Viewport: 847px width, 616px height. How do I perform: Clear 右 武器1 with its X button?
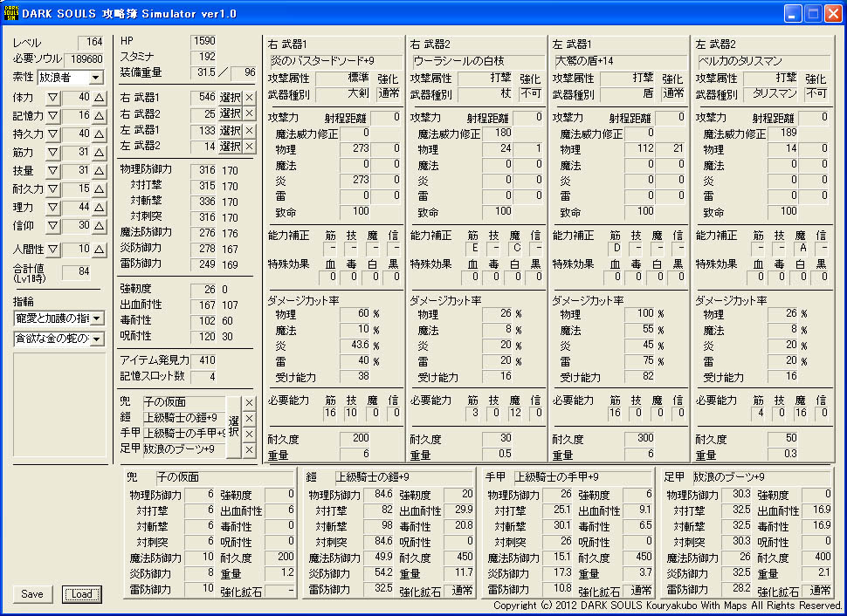point(249,98)
